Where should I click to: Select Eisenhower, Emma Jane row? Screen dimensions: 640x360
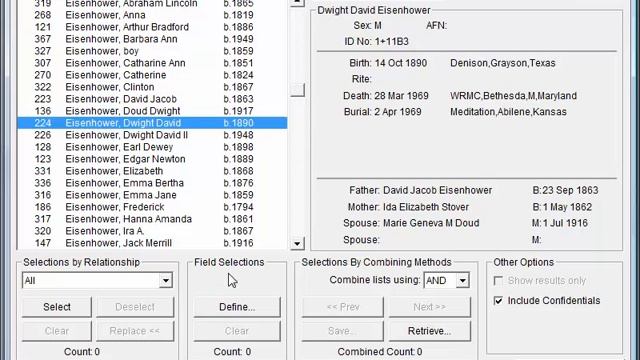[x=152, y=195]
